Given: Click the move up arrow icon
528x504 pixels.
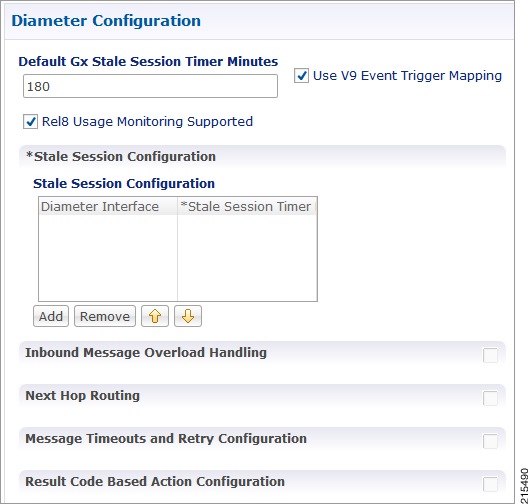Looking at the screenshot, I should click(x=155, y=316).
